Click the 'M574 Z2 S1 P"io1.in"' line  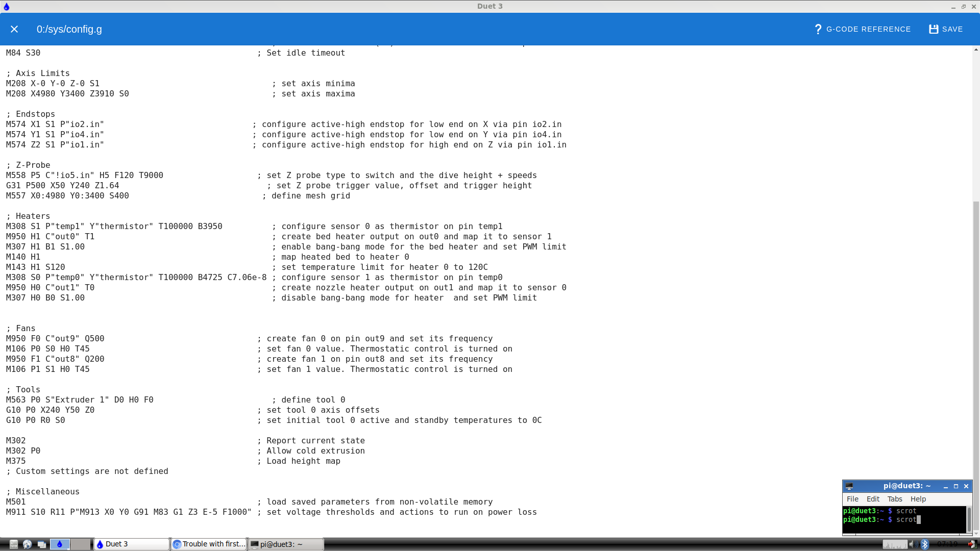(x=55, y=145)
